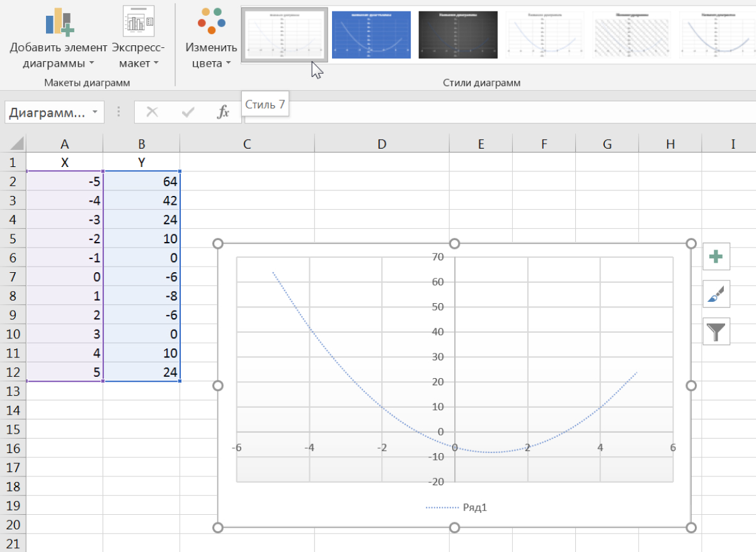Click the Name Box showing Диаграмм...
The height and width of the screenshot is (552, 756).
click(47, 112)
